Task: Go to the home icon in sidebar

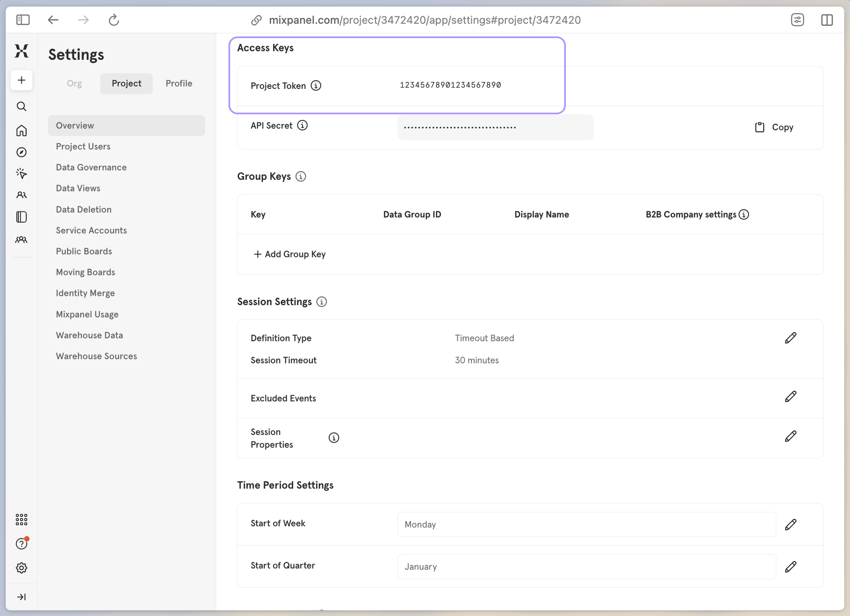Action: pos(21,131)
